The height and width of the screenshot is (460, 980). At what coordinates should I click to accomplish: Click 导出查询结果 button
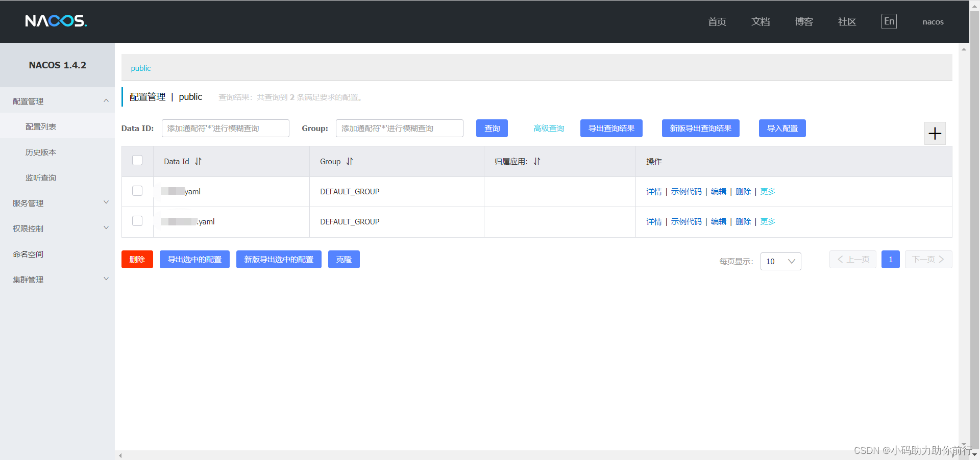click(611, 129)
